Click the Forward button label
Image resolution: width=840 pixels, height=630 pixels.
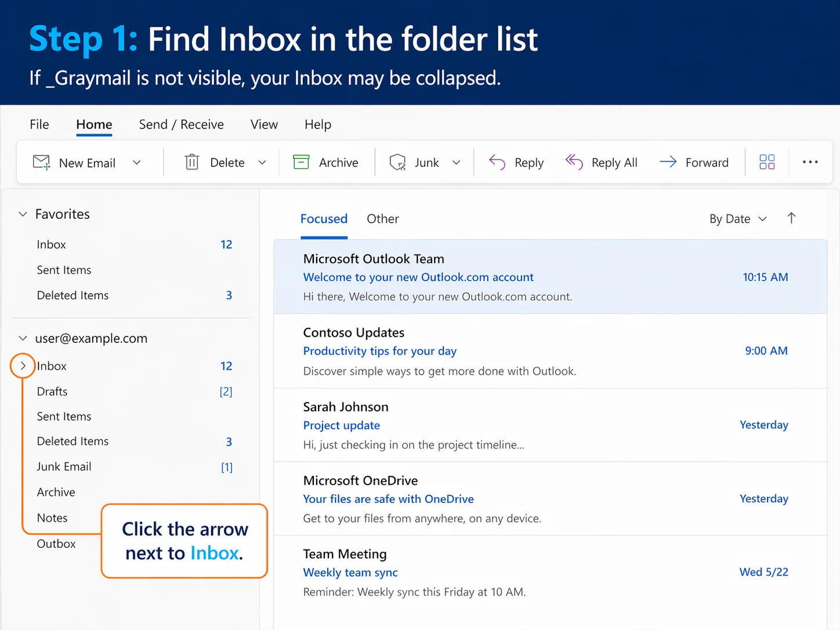pyautogui.click(x=707, y=162)
